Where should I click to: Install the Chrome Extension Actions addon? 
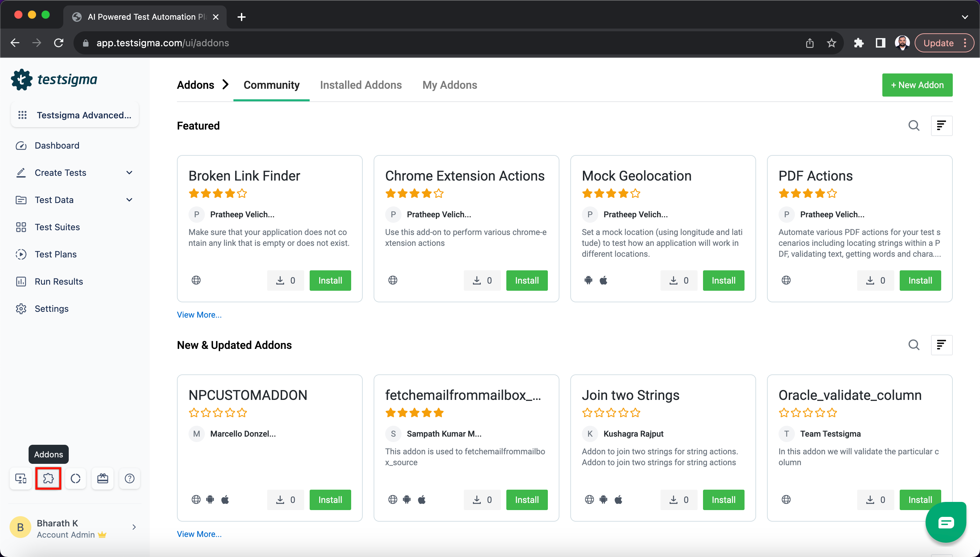527,281
